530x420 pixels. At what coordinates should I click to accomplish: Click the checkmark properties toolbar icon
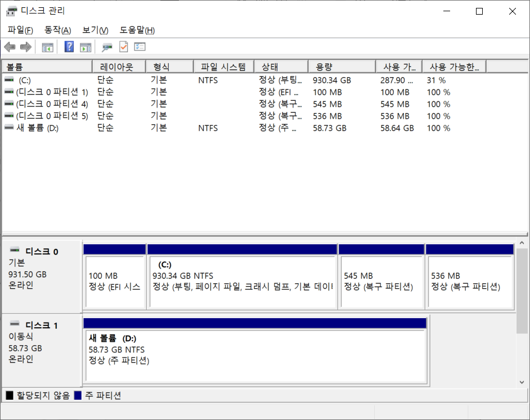[123, 47]
